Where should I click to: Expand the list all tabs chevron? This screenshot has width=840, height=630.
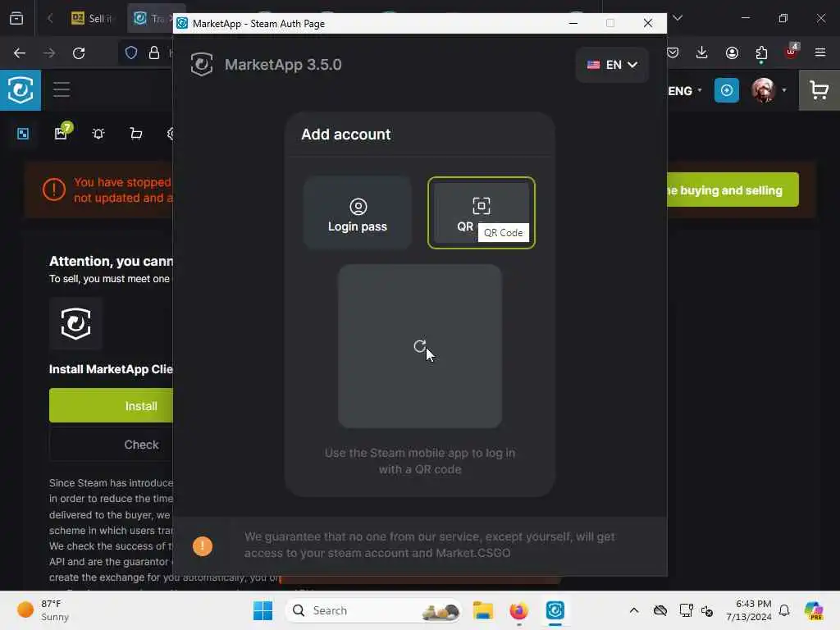pyautogui.click(x=678, y=18)
